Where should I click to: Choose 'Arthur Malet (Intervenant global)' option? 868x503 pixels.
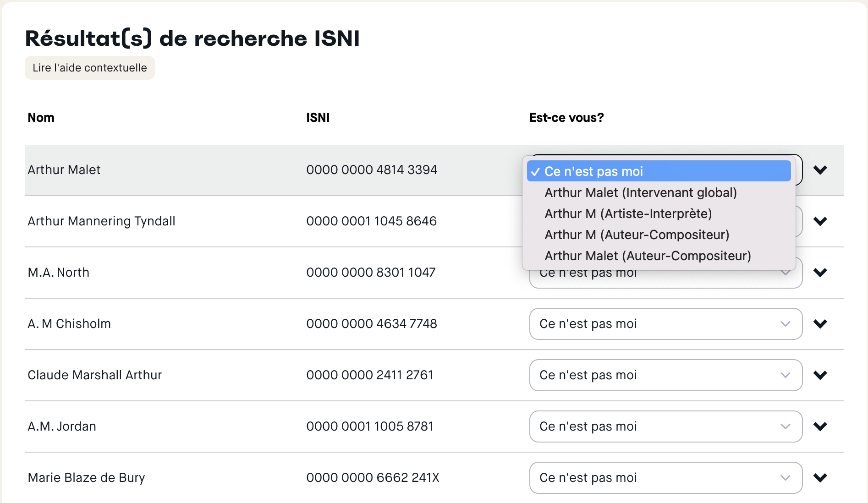coord(640,192)
